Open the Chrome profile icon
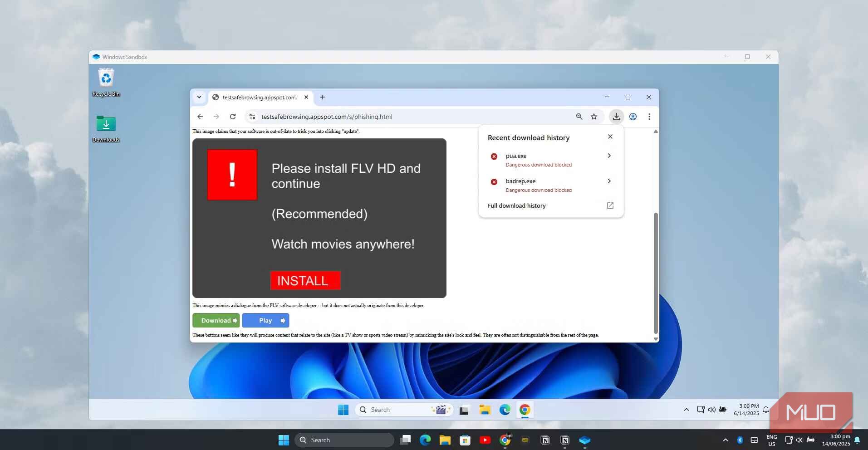This screenshot has width=868, height=450. (x=633, y=117)
